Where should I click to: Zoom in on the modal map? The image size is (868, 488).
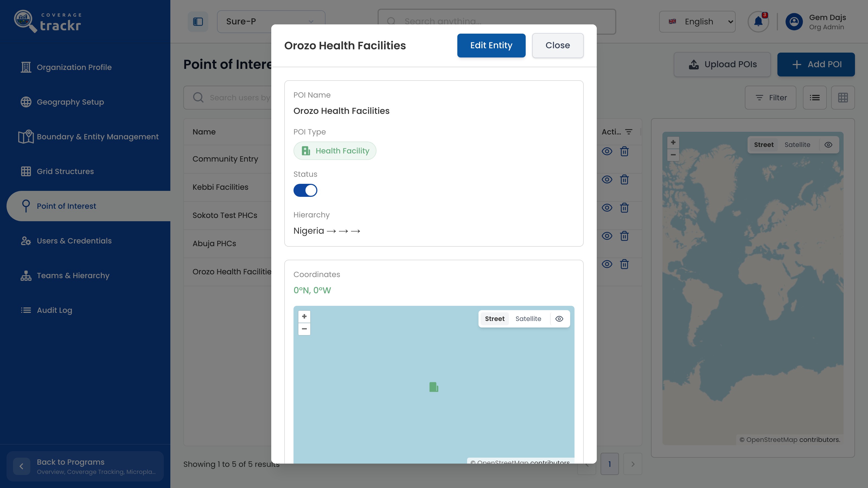[x=304, y=317]
